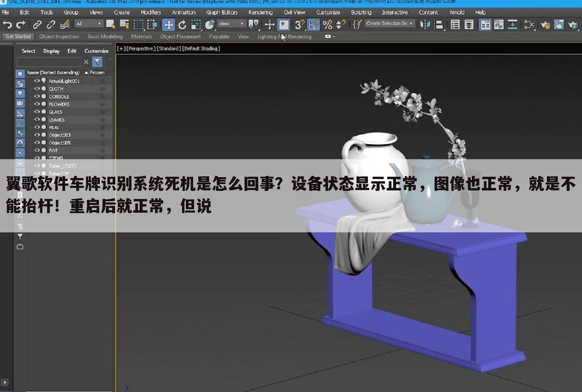Click the Undo arrow icon
This screenshot has height=392, width=582.
[7, 25]
